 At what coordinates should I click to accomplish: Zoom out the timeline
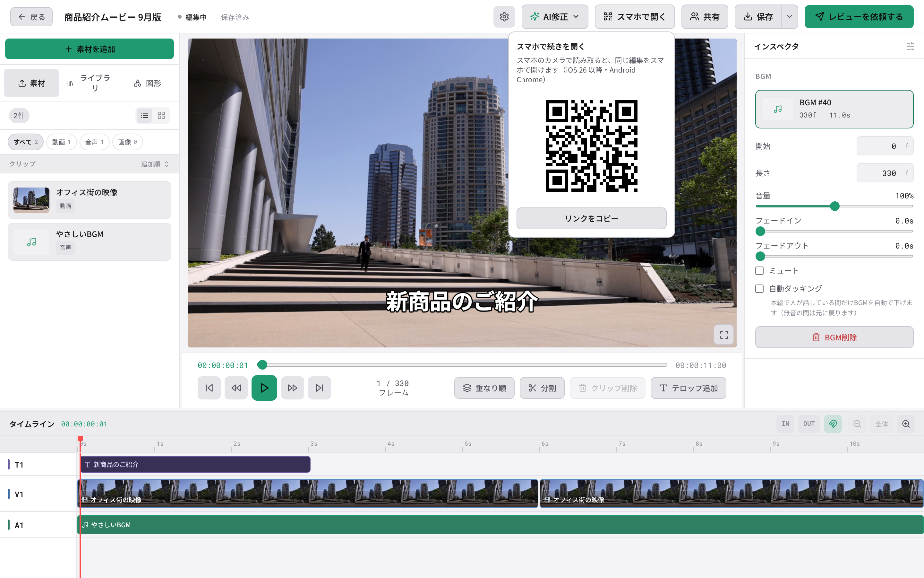[857, 424]
